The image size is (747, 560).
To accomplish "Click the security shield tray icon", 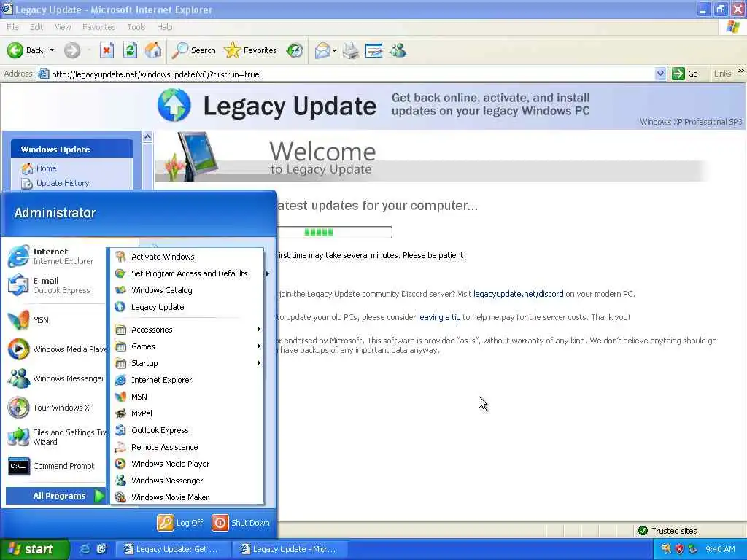I will [x=679, y=549].
